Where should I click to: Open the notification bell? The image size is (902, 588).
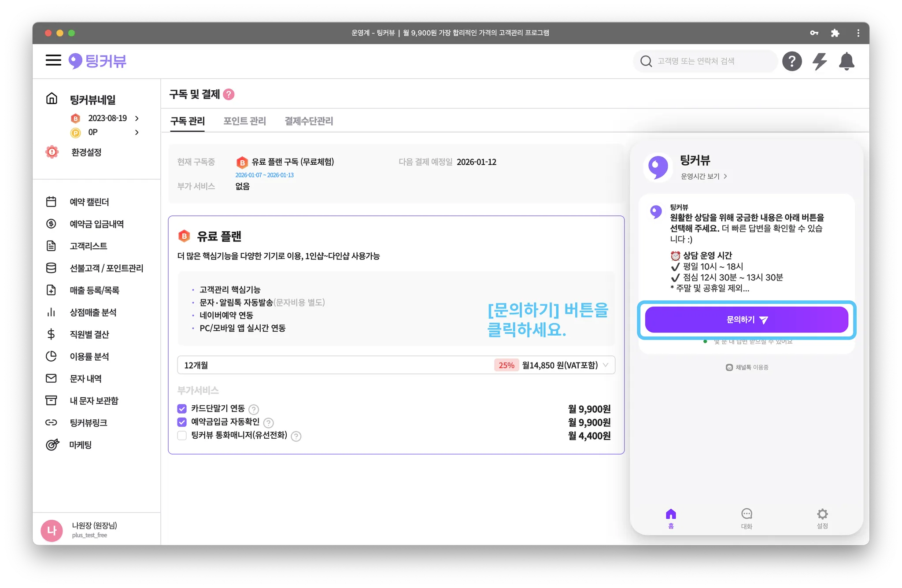click(846, 61)
